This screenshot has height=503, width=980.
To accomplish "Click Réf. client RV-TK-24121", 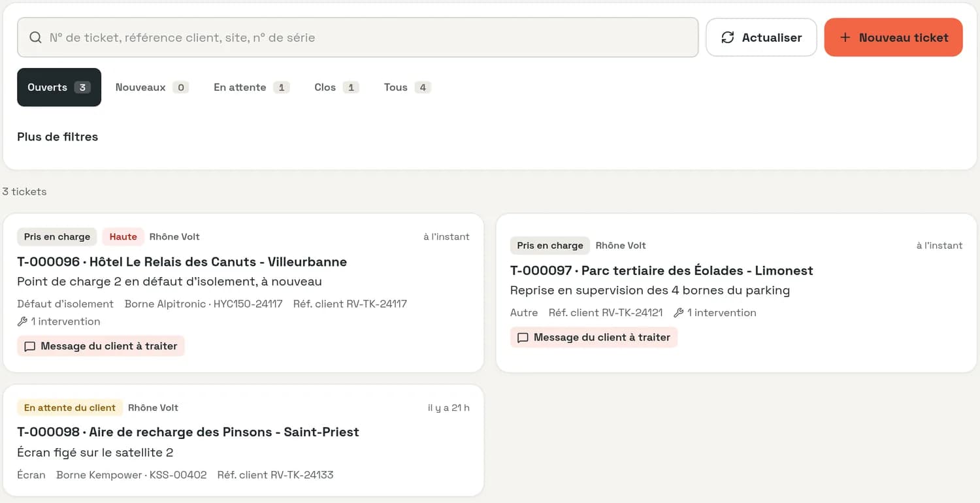I will click(x=606, y=313).
